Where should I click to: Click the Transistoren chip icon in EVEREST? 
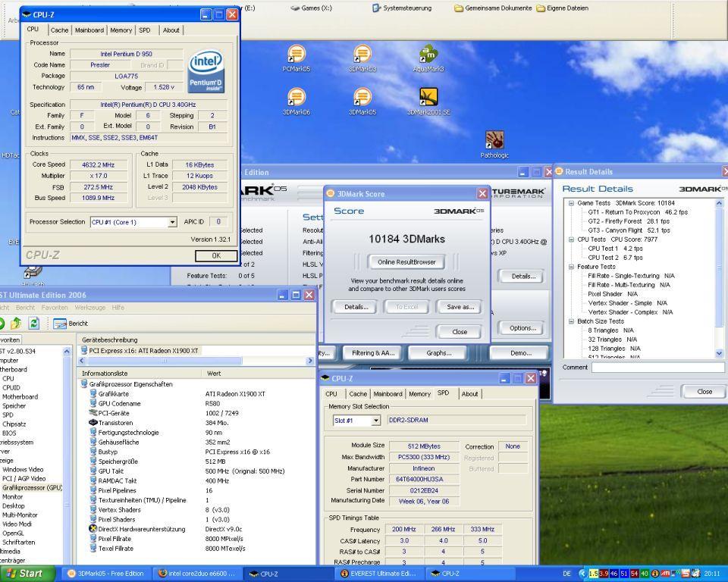point(93,423)
